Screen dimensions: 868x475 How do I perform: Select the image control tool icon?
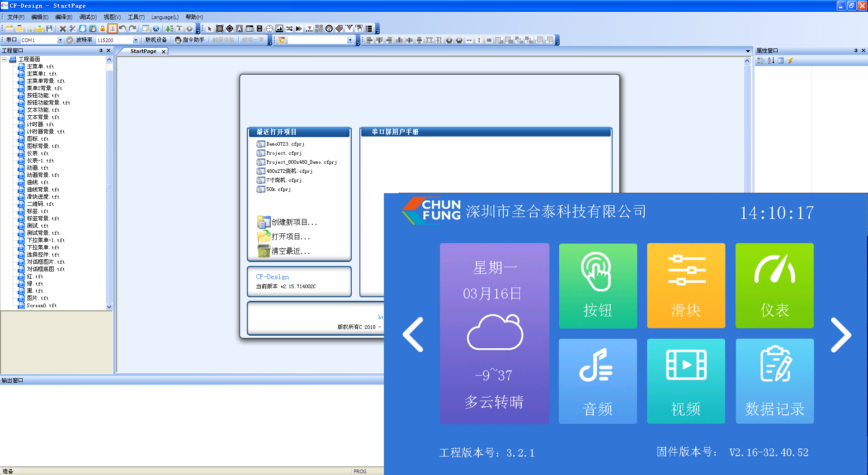(279, 28)
